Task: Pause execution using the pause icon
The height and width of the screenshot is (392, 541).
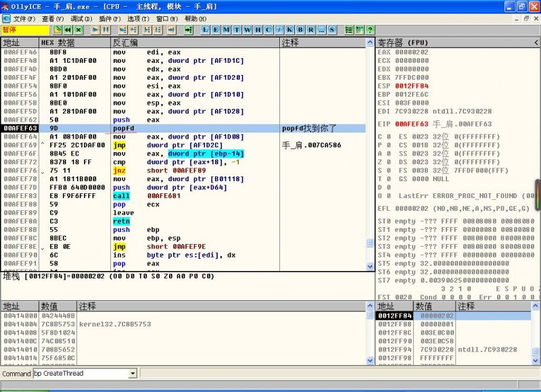Action: [106, 30]
